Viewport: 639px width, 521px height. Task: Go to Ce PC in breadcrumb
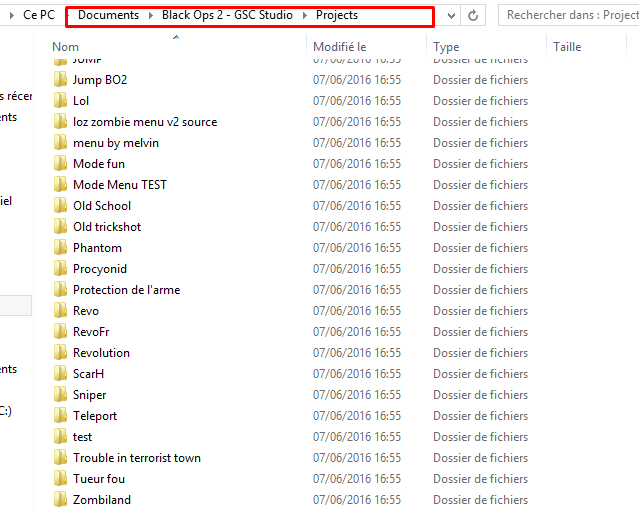tap(39, 15)
